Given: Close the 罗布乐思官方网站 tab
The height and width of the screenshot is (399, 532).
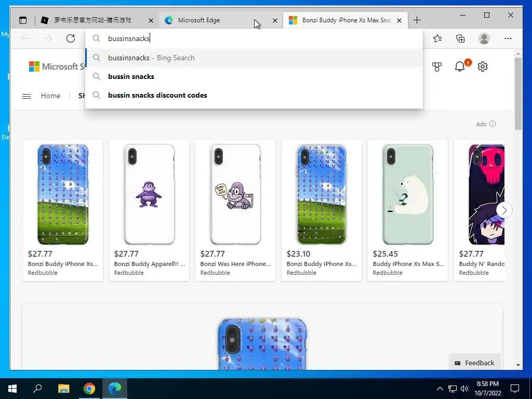Looking at the screenshot, I should [151, 21].
